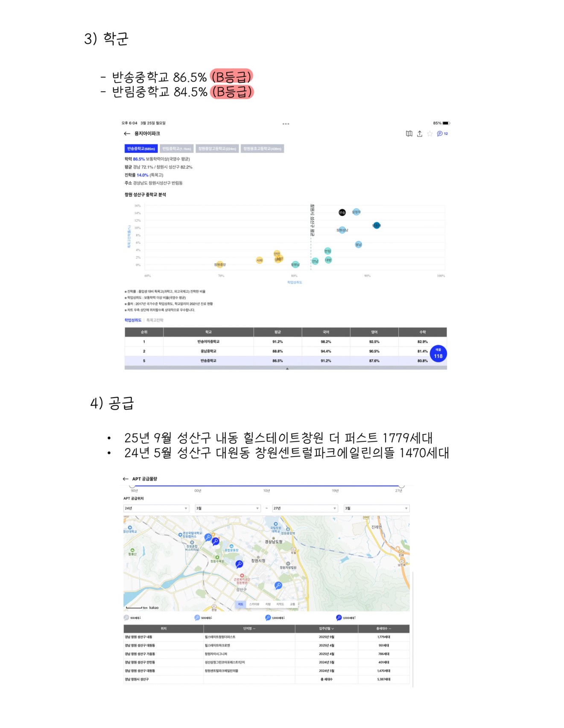This screenshot has width=564, height=728.
Task: Select the 지도 map view mode
Action: coord(240,604)
